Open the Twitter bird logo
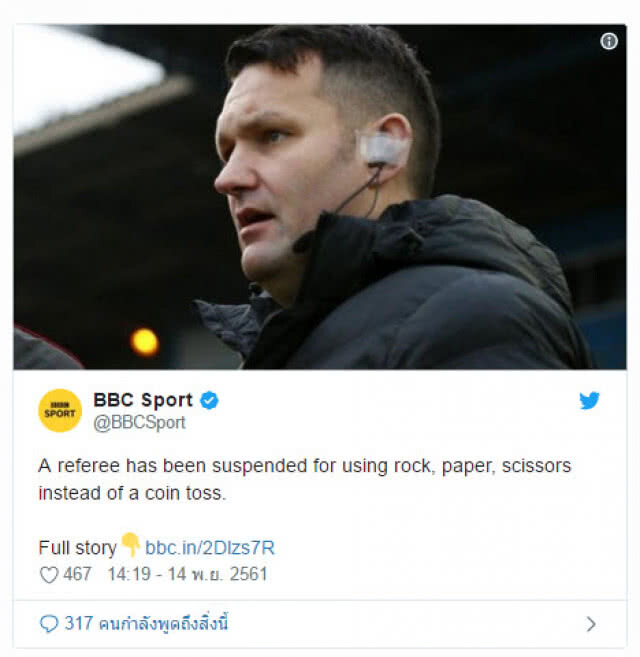The width and height of the screenshot is (640, 657). (589, 401)
